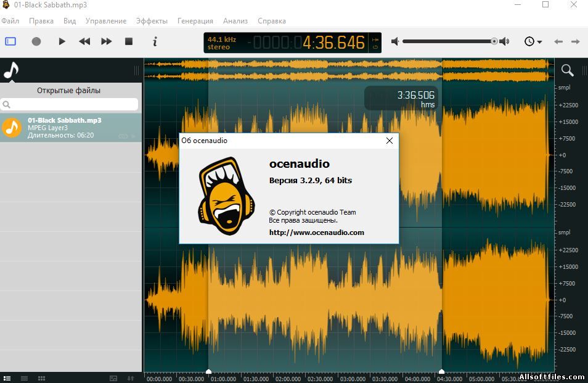
Task: Switch to grid view icon
Action: pos(42,378)
